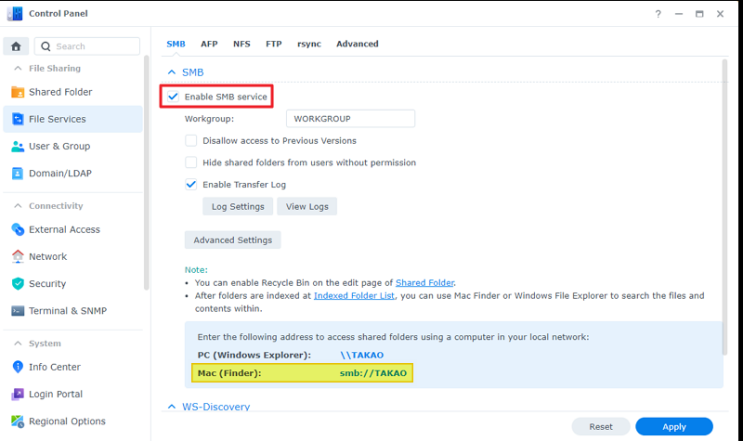This screenshot has height=441, width=743.
Task: Check Disallow access to Previous Versions
Action: point(191,141)
